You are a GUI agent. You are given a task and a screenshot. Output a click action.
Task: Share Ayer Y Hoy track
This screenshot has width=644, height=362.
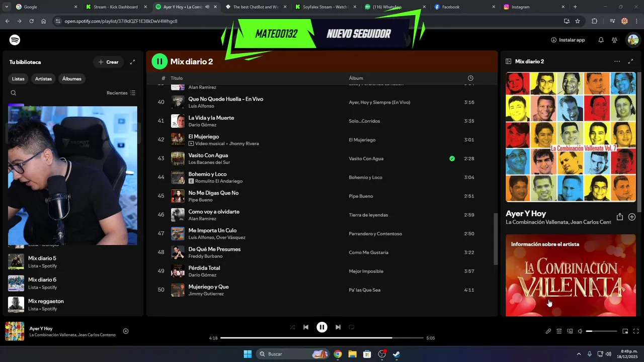tap(620, 217)
